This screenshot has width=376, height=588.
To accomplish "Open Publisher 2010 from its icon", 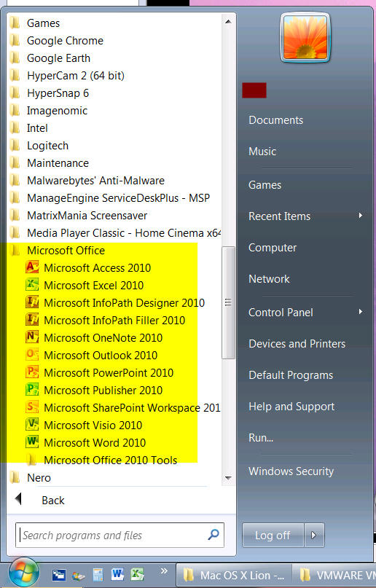I will pos(32,390).
